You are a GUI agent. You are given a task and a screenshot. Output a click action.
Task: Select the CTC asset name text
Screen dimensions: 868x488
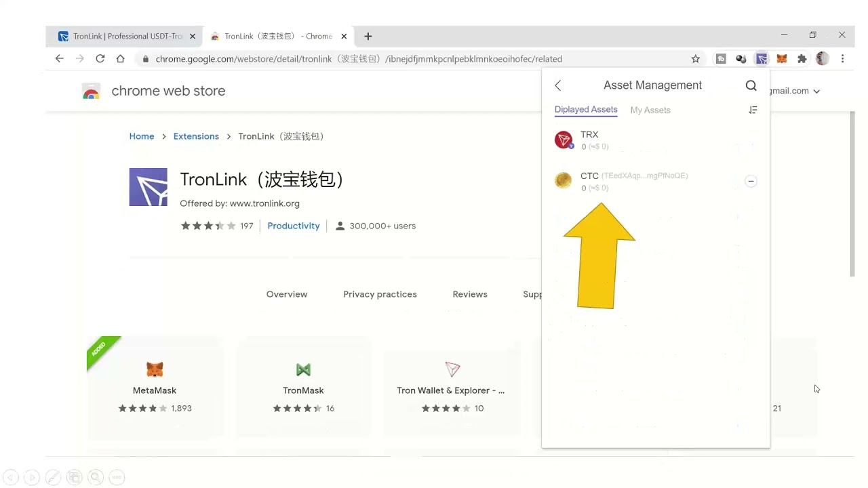[x=589, y=176]
